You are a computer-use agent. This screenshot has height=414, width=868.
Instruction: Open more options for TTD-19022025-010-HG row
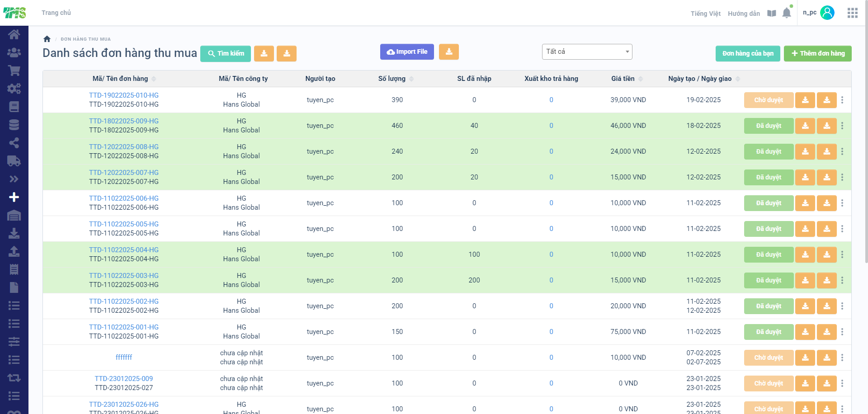click(x=842, y=100)
